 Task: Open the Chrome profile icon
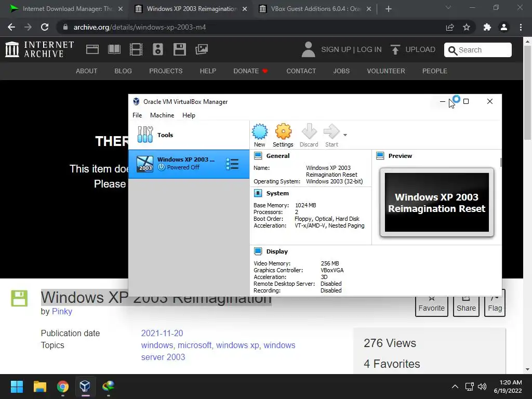tap(504, 27)
